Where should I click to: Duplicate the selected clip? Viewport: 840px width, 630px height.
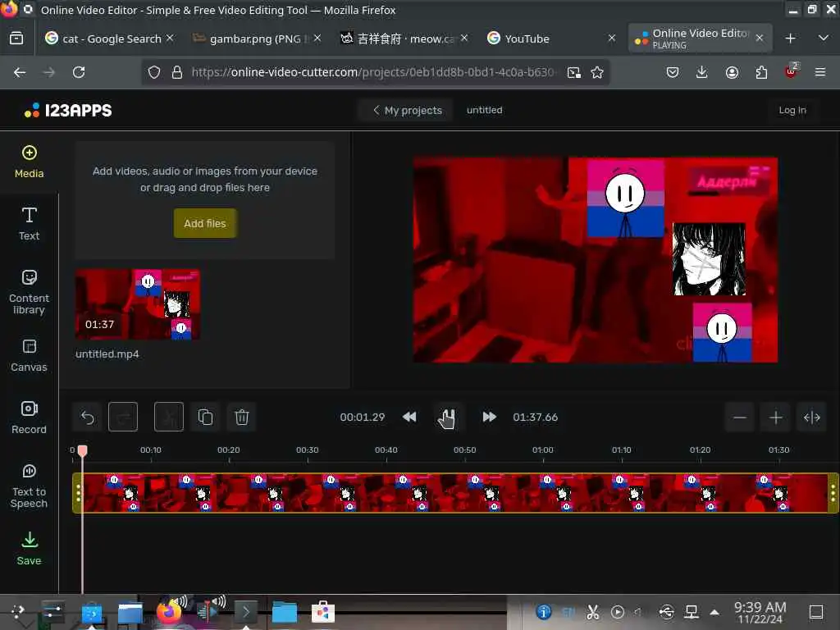[x=205, y=417]
